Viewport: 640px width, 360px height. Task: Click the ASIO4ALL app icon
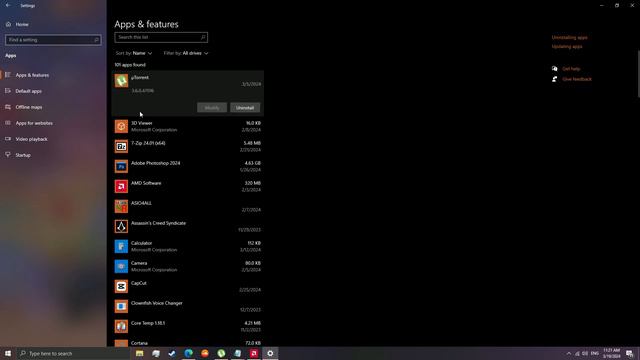(121, 206)
